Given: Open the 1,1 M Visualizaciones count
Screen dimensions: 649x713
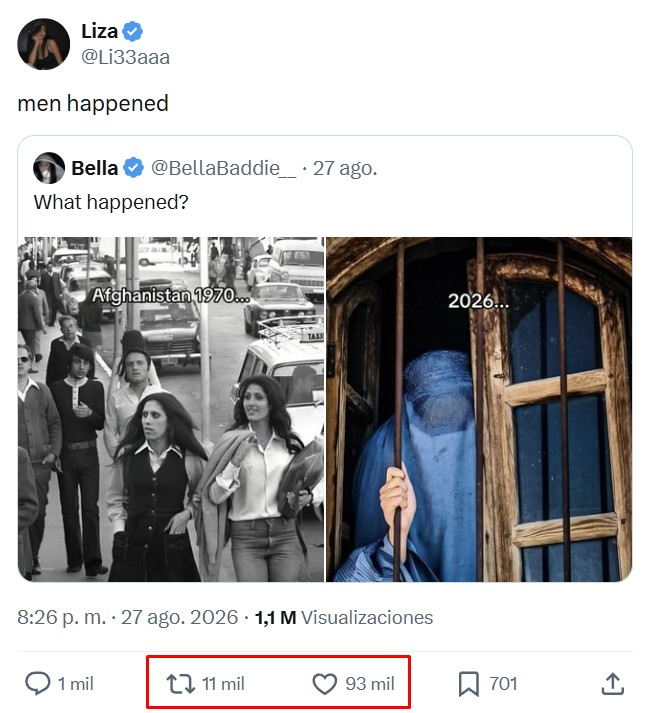Looking at the screenshot, I should (344, 618).
